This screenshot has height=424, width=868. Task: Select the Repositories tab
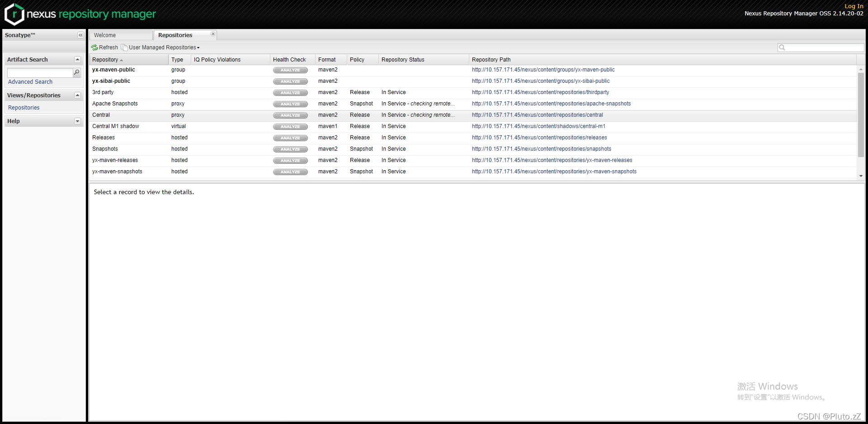click(185, 35)
